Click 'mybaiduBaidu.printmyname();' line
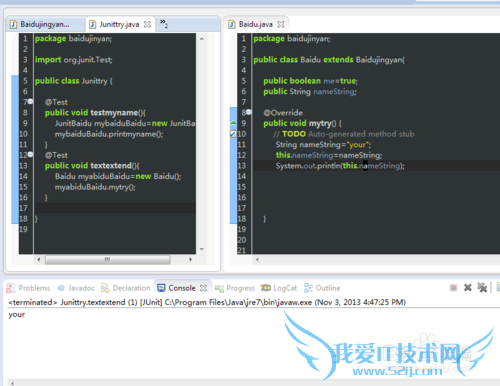Screen dimensions: 500x386 tap(109, 134)
